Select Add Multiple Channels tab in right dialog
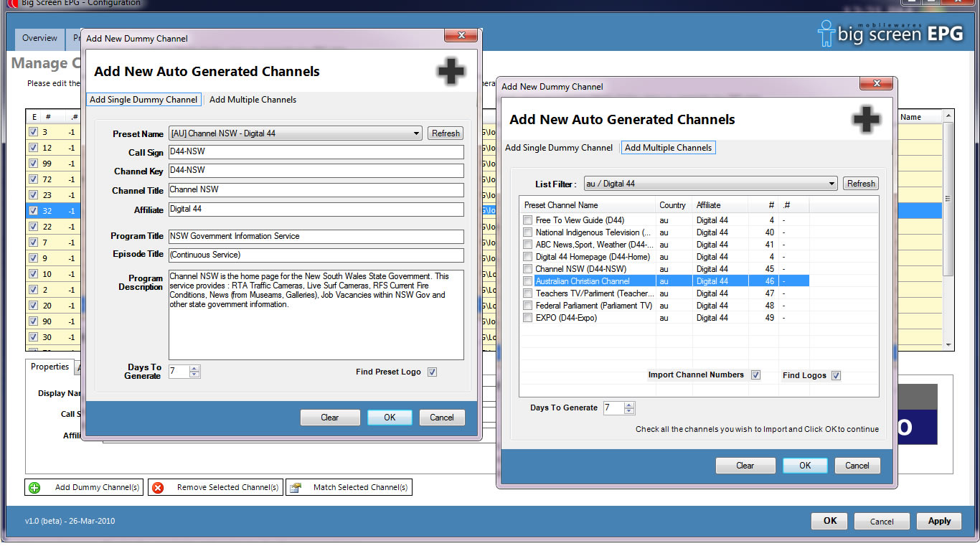 pyautogui.click(x=668, y=148)
